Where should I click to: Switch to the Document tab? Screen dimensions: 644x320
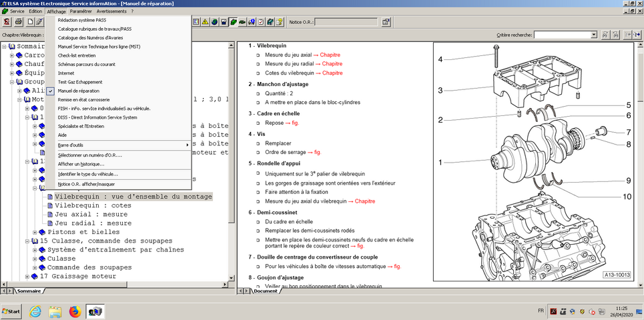(266, 291)
